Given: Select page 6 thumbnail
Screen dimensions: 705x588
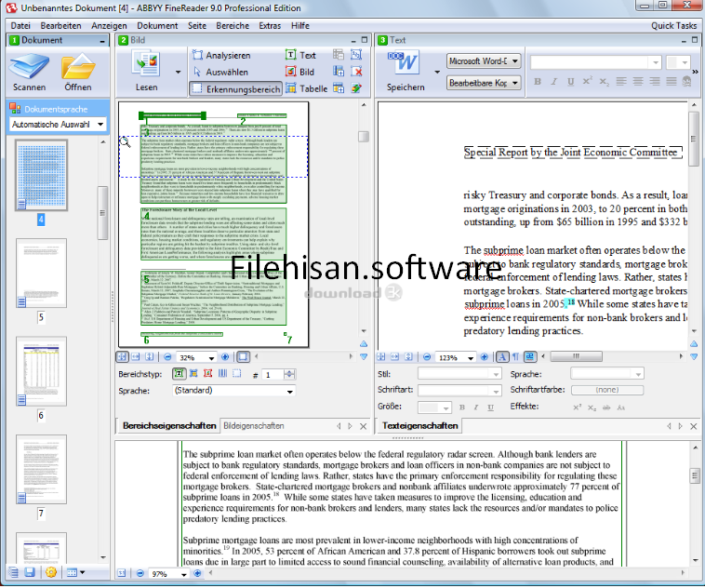Looking at the screenshot, I should point(41,371).
